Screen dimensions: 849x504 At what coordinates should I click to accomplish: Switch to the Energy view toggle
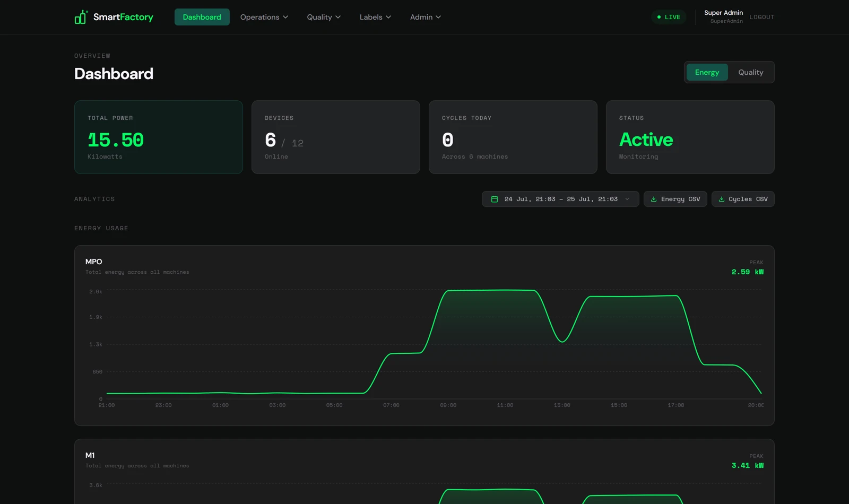click(707, 72)
